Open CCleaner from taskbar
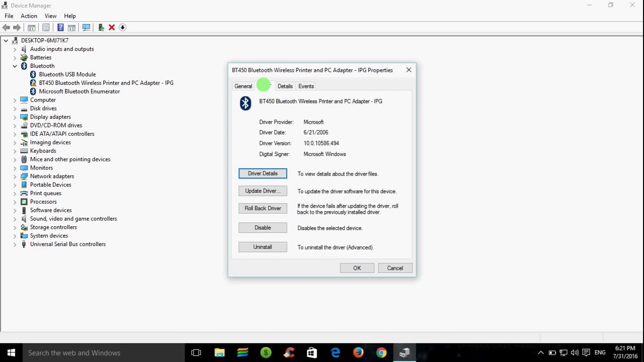The height and width of the screenshot is (362, 644). 289,352
